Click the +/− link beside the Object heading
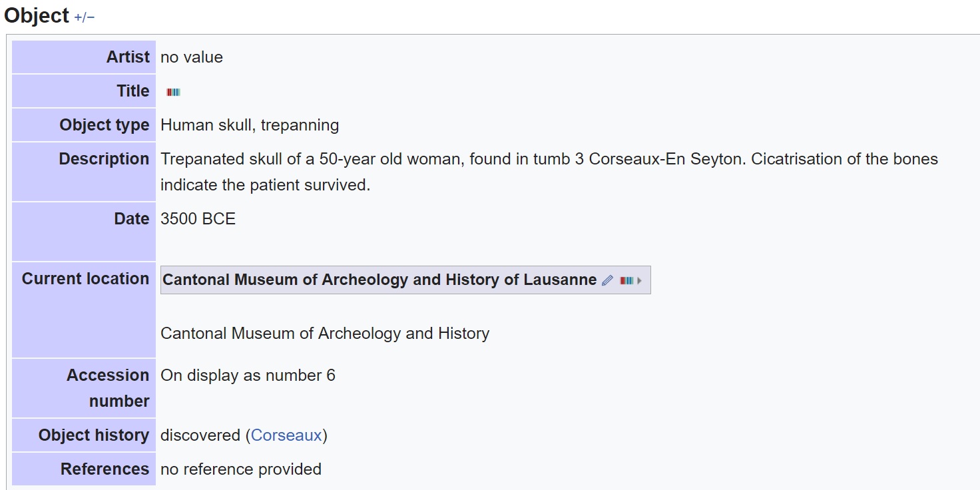Viewport: 980px width, 490px height. [85, 17]
